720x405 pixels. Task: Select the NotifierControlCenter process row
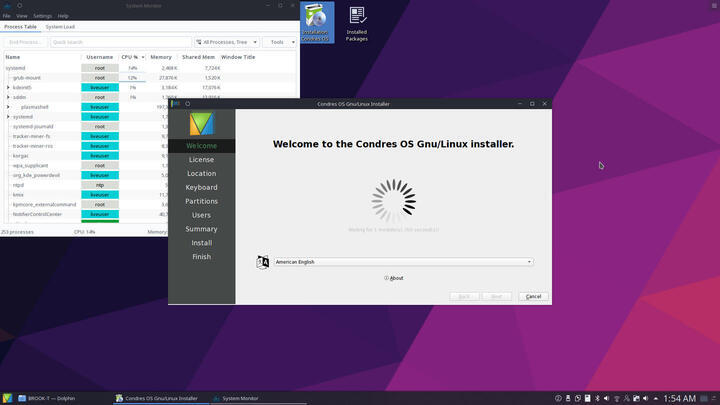tap(86, 214)
